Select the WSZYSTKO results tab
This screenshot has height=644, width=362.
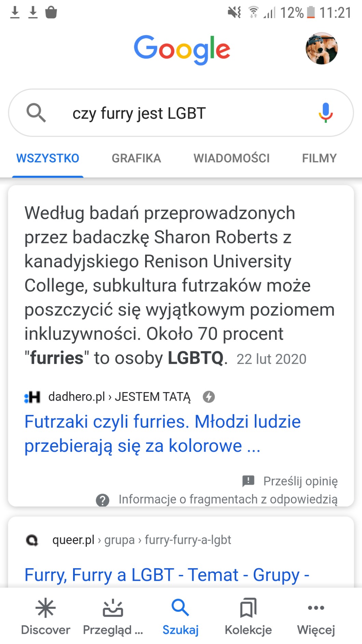point(48,158)
